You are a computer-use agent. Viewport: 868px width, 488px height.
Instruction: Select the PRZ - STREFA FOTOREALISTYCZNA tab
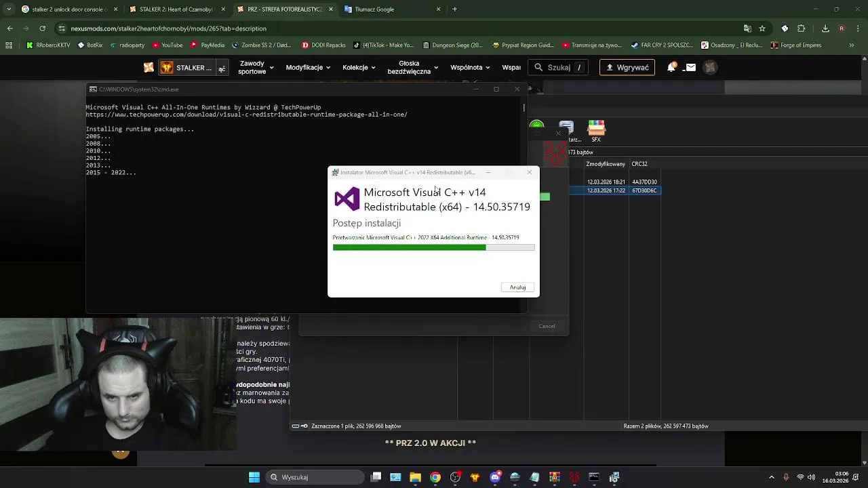[284, 9]
